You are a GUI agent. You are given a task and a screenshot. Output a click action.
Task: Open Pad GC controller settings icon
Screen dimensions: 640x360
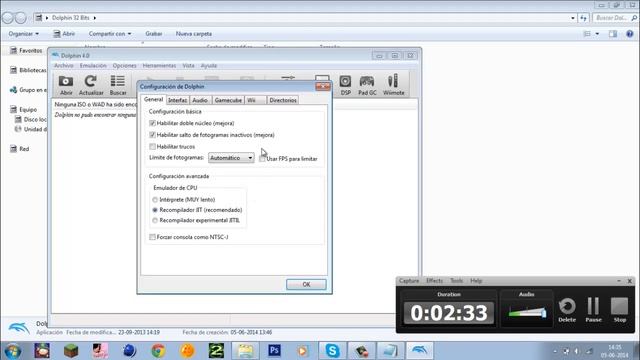pyautogui.click(x=367, y=85)
